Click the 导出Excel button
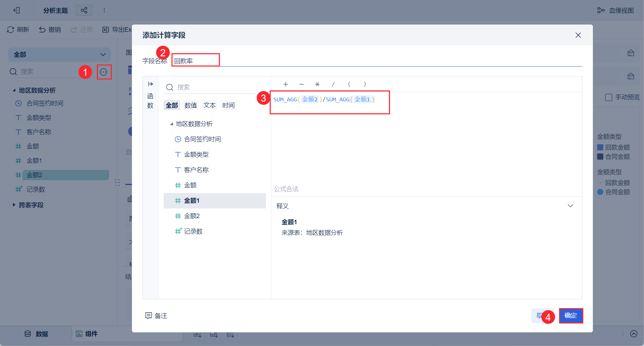Image resolution: width=644 pixels, height=346 pixels. (117, 30)
